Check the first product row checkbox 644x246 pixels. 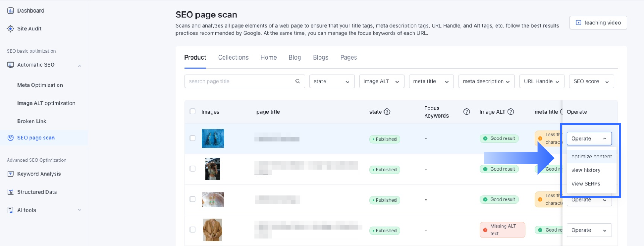[x=192, y=138]
